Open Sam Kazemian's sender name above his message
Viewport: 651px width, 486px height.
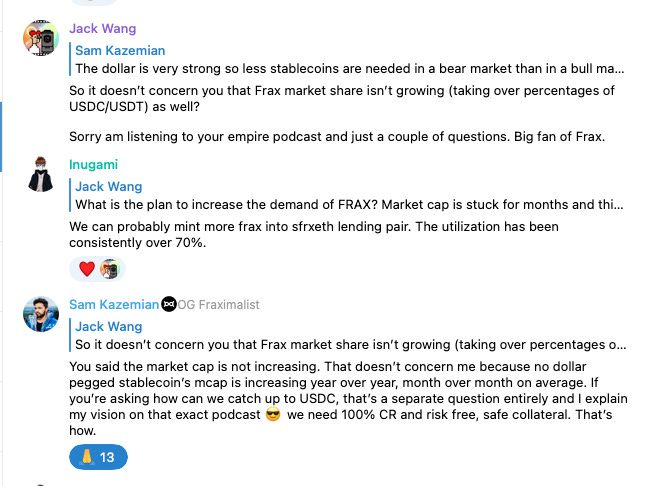pos(114,304)
